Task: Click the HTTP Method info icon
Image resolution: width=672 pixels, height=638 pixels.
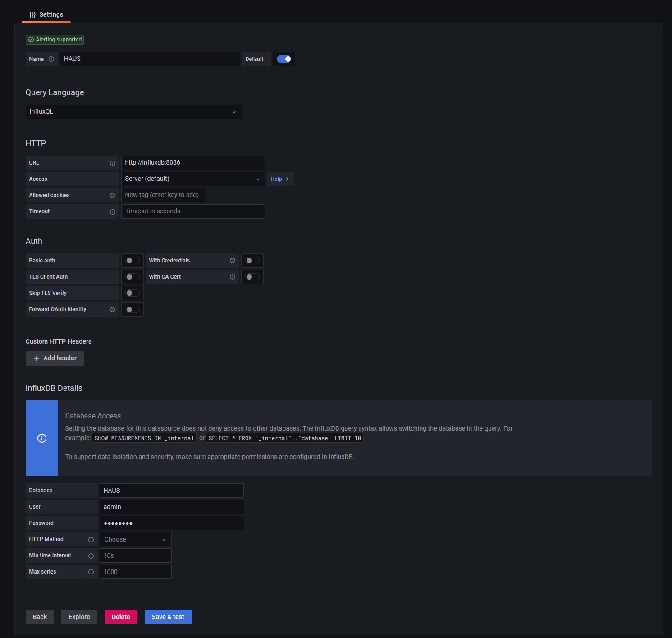Action: tap(91, 540)
